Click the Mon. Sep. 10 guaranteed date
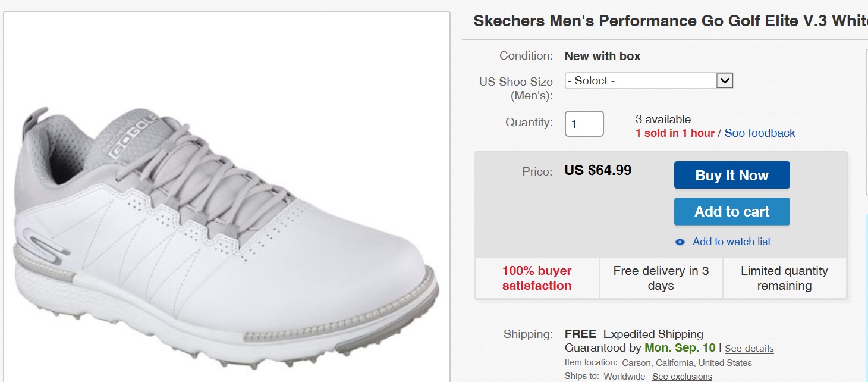Screen dimensions: 868x382 680,347
